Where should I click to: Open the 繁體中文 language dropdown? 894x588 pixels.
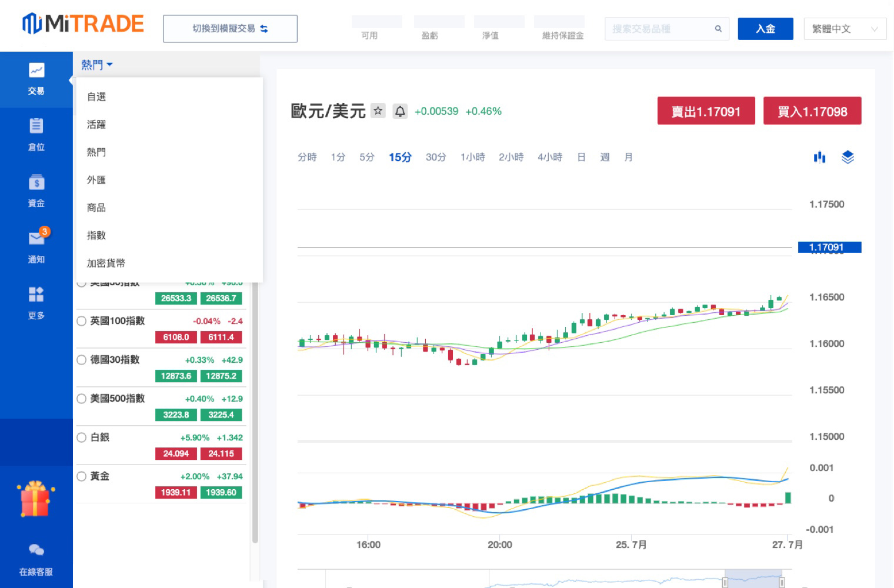coord(845,29)
